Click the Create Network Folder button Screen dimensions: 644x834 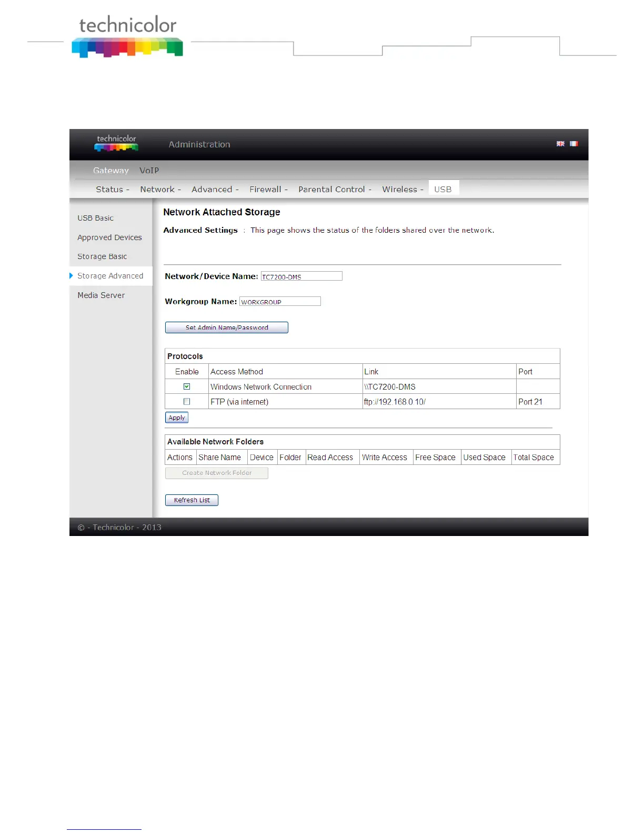click(x=217, y=473)
